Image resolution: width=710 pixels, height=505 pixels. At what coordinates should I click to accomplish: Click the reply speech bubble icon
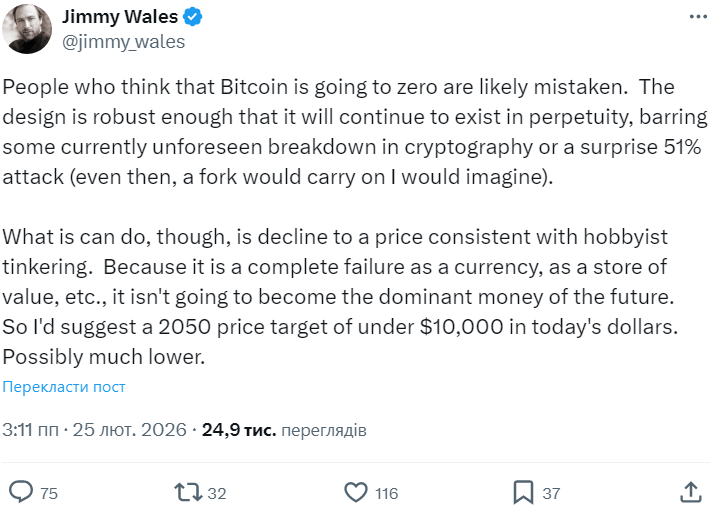point(21,492)
